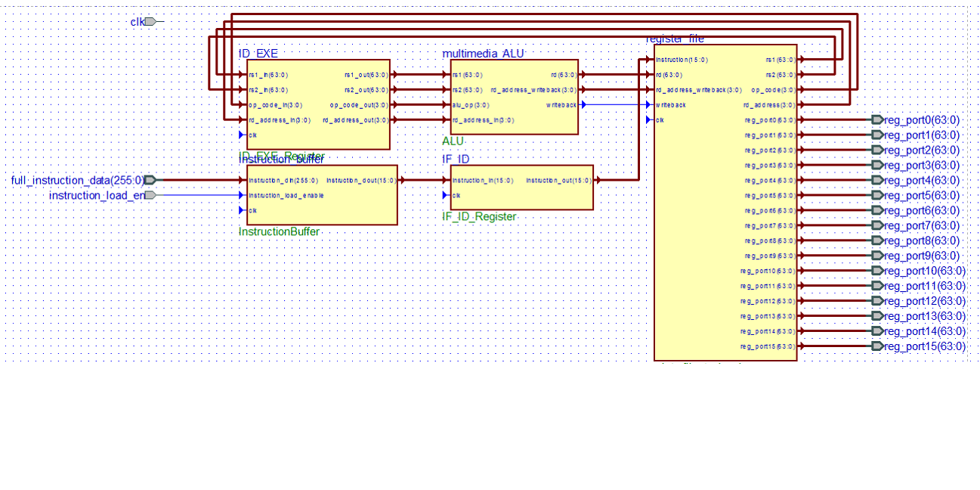Select the reg_port8(63:0) output port symbol
The width and height of the screenshot is (980, 490).
(877, 240)
